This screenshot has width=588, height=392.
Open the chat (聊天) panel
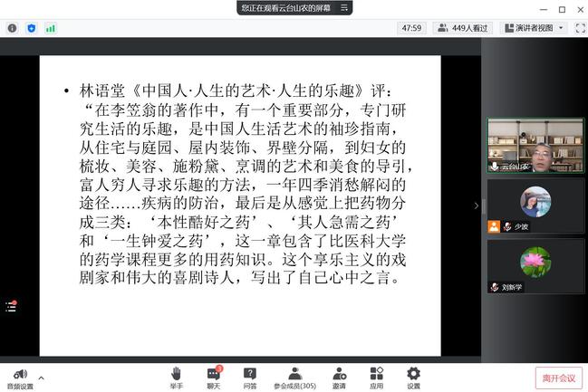214,374
